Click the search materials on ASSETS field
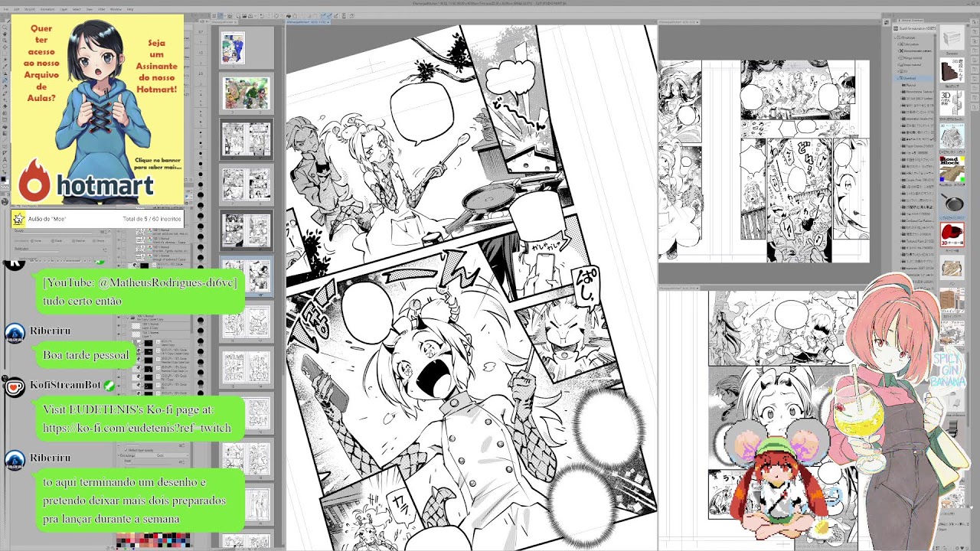 [914, 28]
